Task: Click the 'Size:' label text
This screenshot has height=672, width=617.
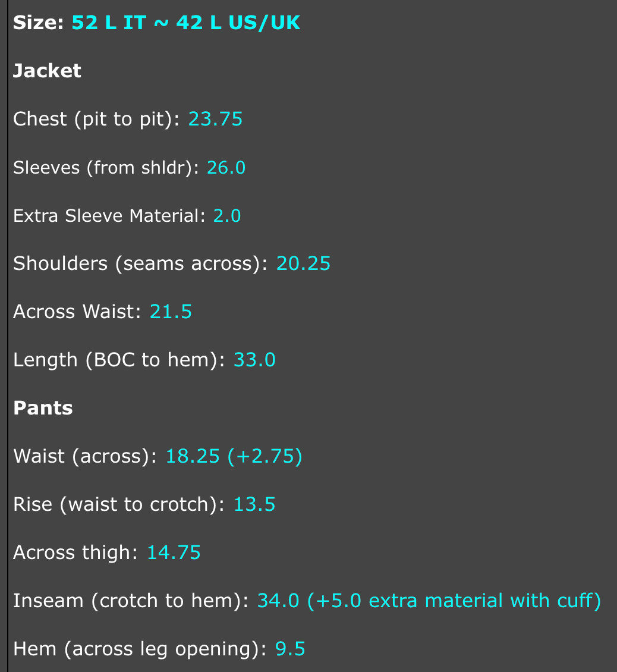Action: click(x=38, y=22)
